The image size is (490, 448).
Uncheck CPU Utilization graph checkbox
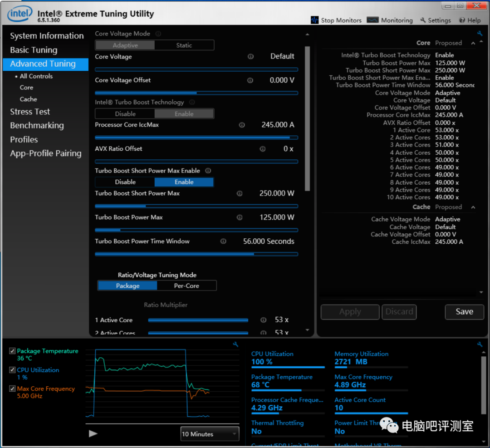12,370
